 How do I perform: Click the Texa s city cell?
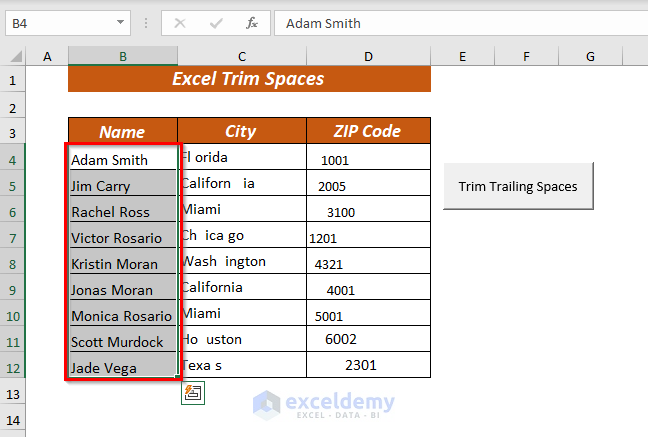click(242, 365)
